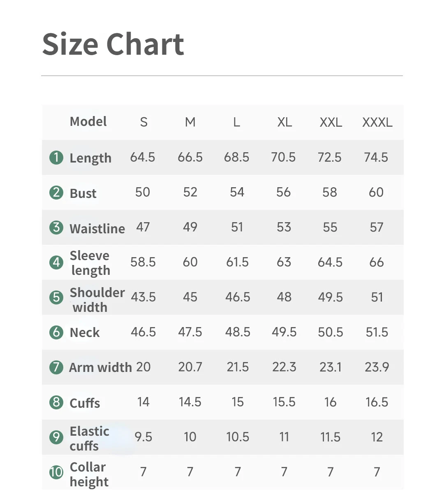Click the Arm width value 23.9 for XXXL
Screen dimensions: 444x504
tap(377, 367)
